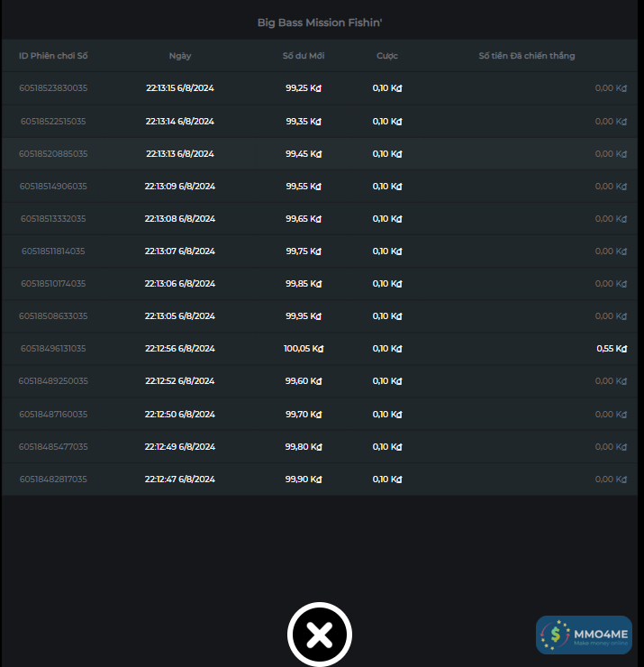
Task: Click timestamp 22:13:07 6/8/2024
Action: [180, 251]
